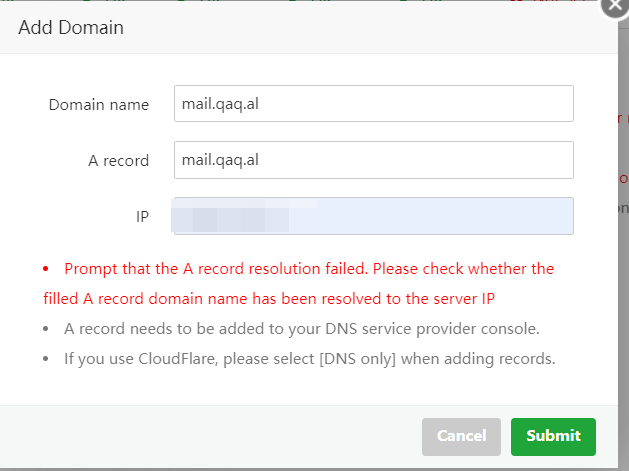Click the [DNS only] text in CloudFlare hint

[357, 359]
